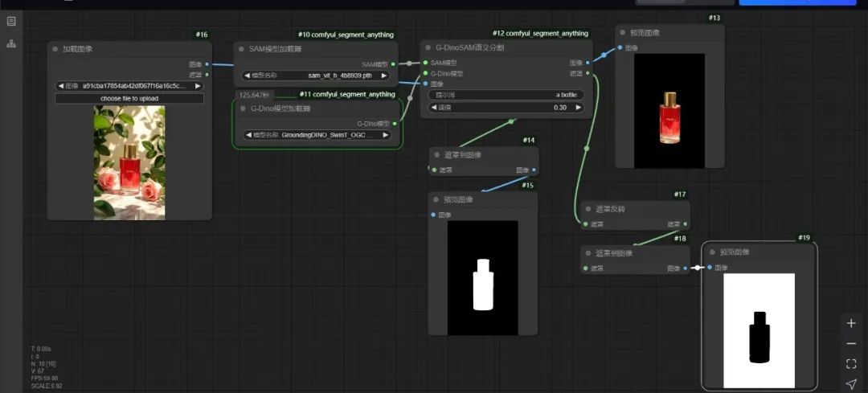868x393 pixels.
Task: Click the 125.647秒 execution time label
Action: pos(253,95)
